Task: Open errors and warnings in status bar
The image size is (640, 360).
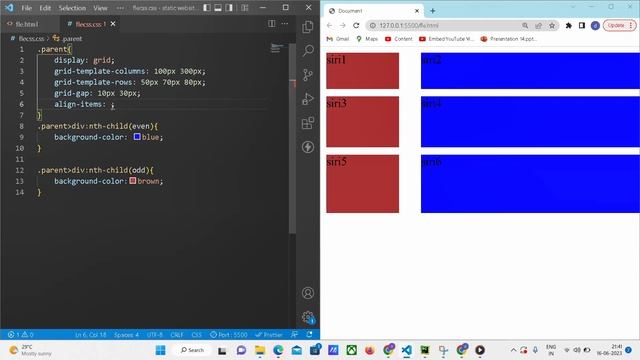Action: (21, 335)
